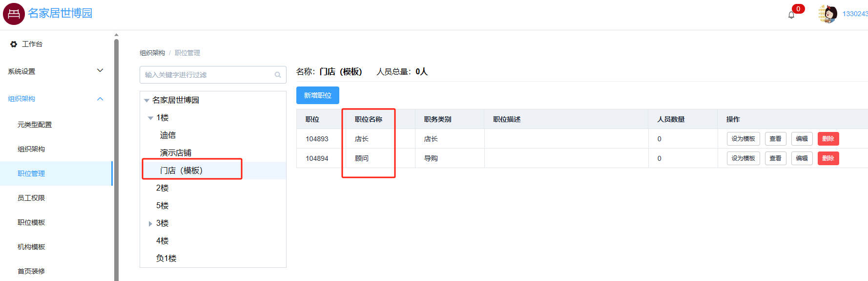This screenshot has width=868, height=281.
Task: Collapse the 组织架构 sidebar section
Action: click(x=100, y=99)
